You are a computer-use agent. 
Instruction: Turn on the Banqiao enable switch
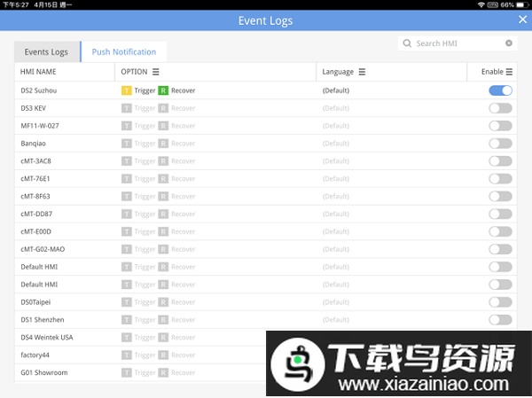(x=500, y=144)
